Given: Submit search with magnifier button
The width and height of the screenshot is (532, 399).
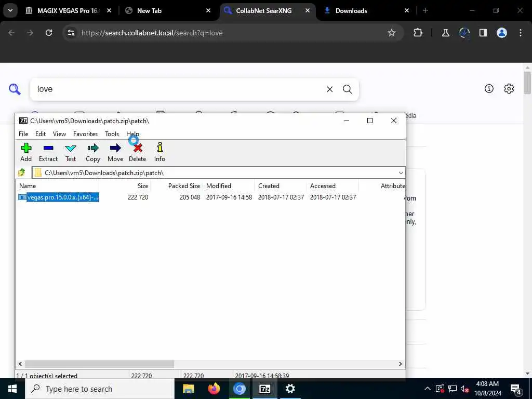Looking at the screenshot, I should pyautogui.click(x=347, y=89).
